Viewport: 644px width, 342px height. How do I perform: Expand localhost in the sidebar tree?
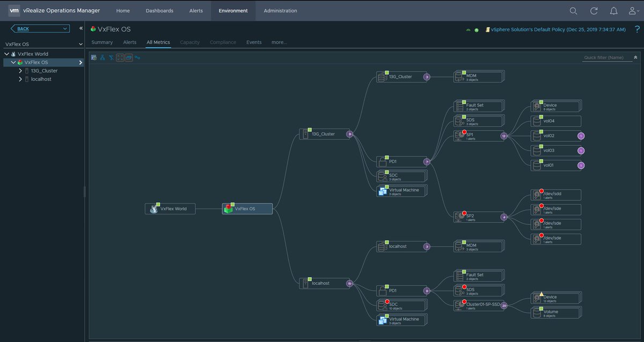20,79
